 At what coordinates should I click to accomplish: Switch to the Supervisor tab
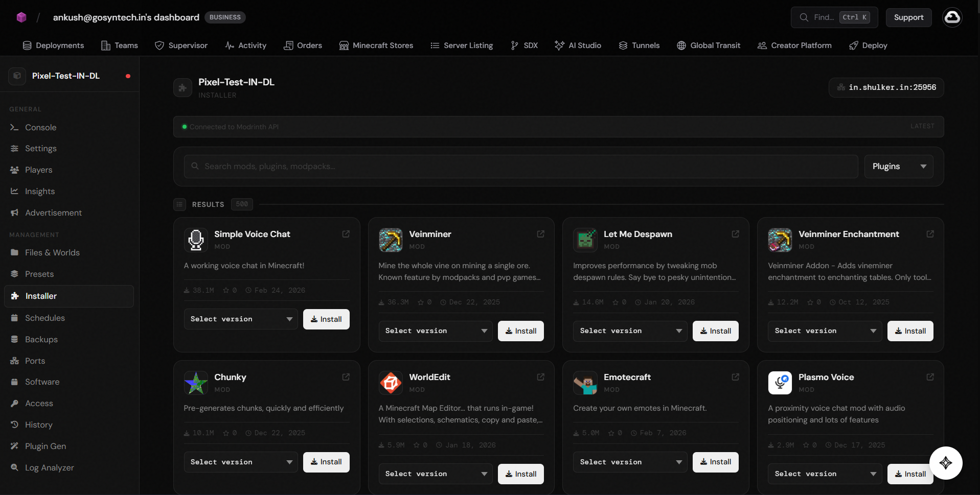point(181,45)
